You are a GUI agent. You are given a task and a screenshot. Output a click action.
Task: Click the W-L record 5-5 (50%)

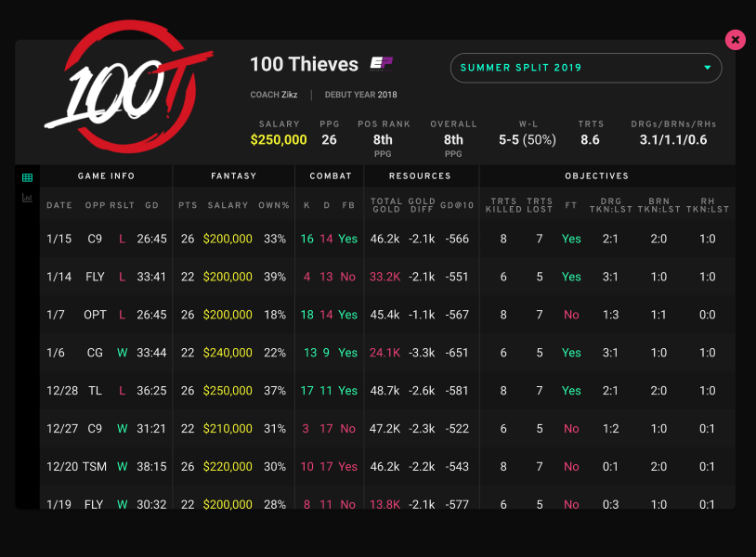(528, 140)
